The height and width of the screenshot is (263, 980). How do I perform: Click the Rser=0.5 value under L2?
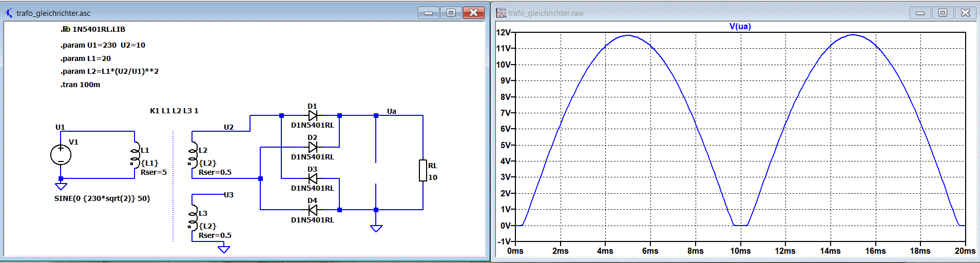tap(215, 172)
